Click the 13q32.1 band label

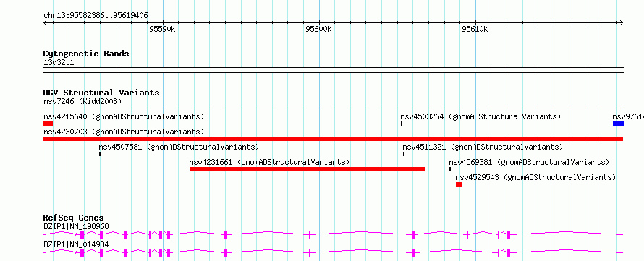click(x=59, y=63)
